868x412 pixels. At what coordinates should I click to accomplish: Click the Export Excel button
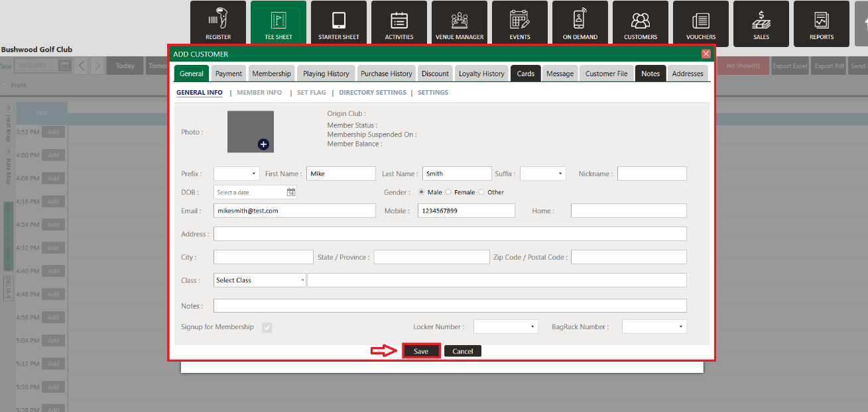(x=790, y=66)
